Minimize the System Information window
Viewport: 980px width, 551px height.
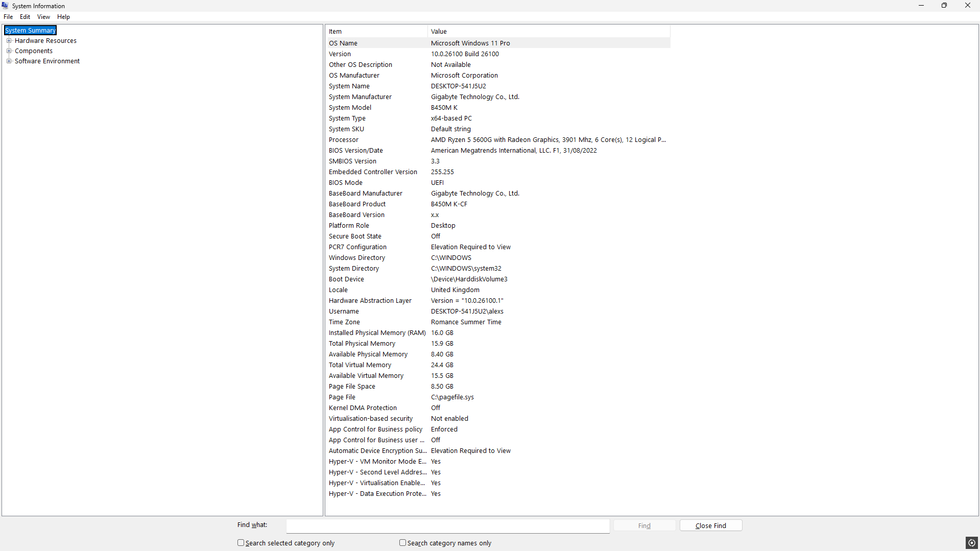point(921,6)
